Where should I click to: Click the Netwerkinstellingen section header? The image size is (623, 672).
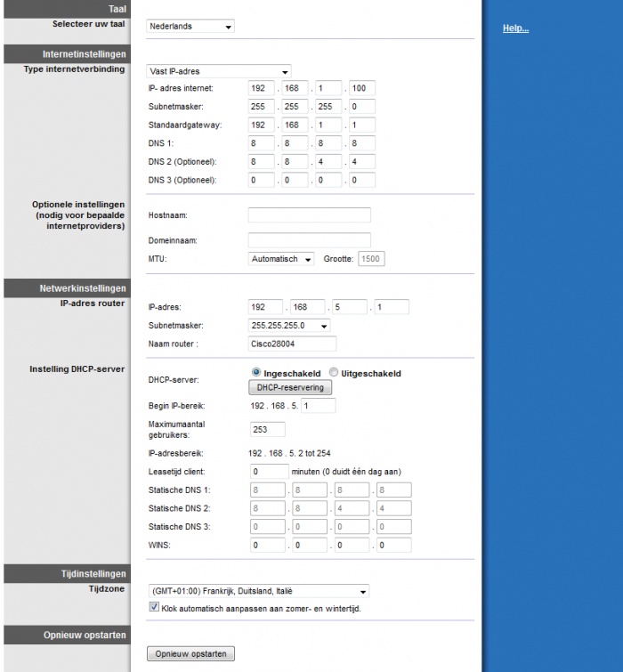tap(68, 288)
